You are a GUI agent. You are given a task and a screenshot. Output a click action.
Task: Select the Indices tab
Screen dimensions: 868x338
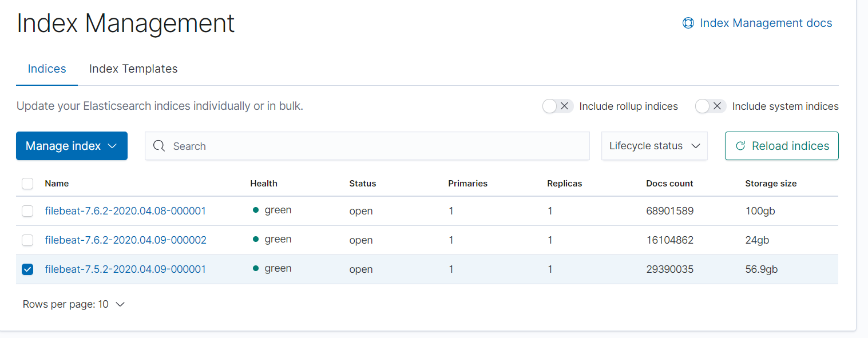pos(47,69)
